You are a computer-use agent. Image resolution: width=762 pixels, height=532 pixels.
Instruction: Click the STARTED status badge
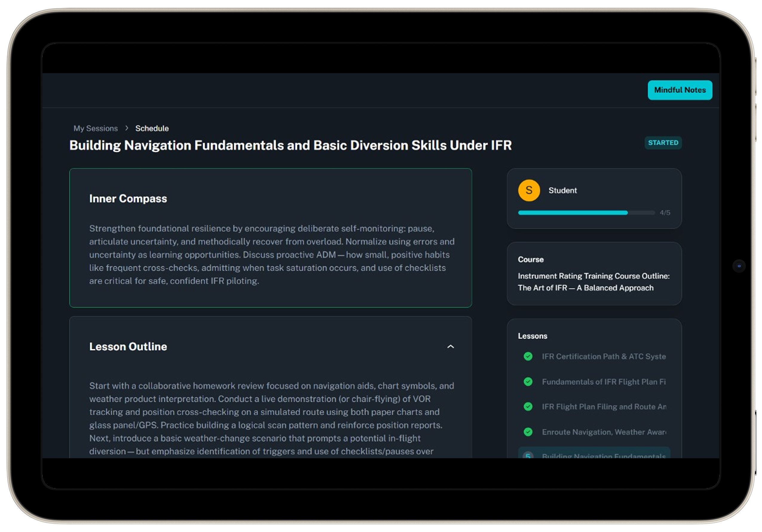tap(663, 143)
